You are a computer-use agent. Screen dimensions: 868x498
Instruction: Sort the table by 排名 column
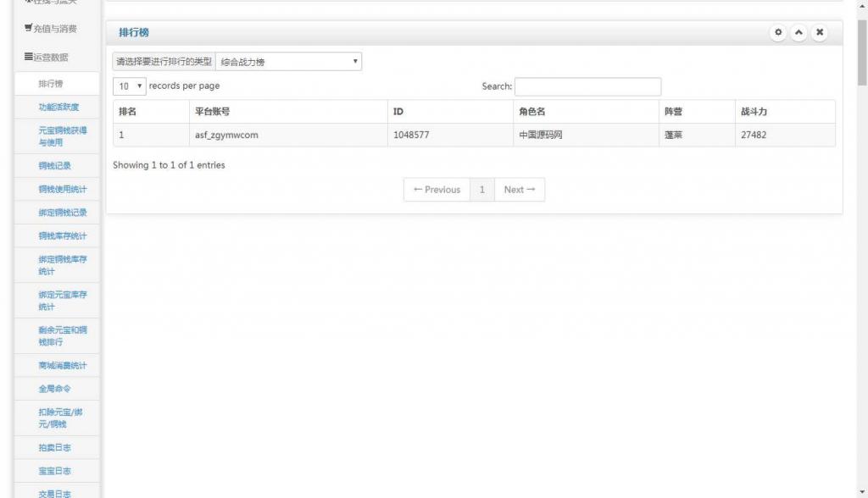[150, 112]
